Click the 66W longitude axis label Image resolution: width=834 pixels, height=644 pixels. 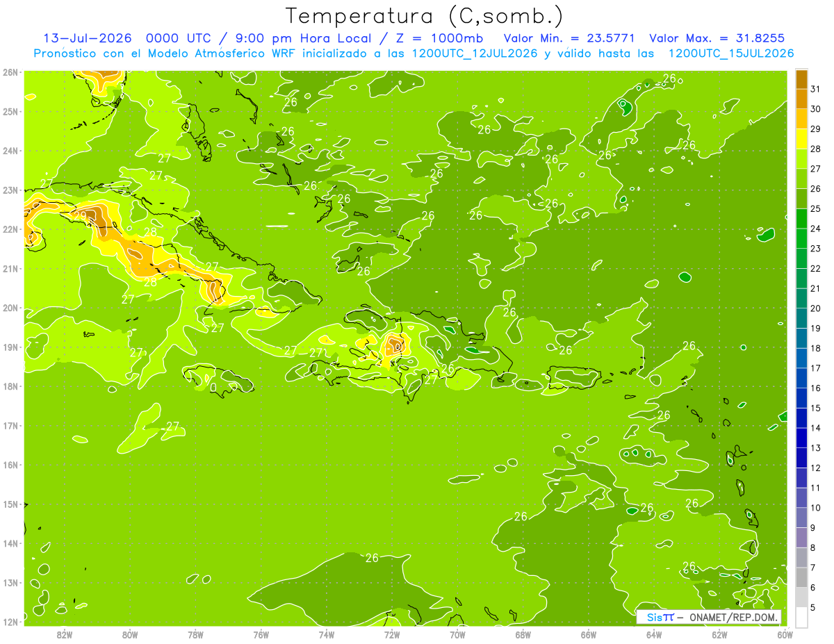coord(589,634)
